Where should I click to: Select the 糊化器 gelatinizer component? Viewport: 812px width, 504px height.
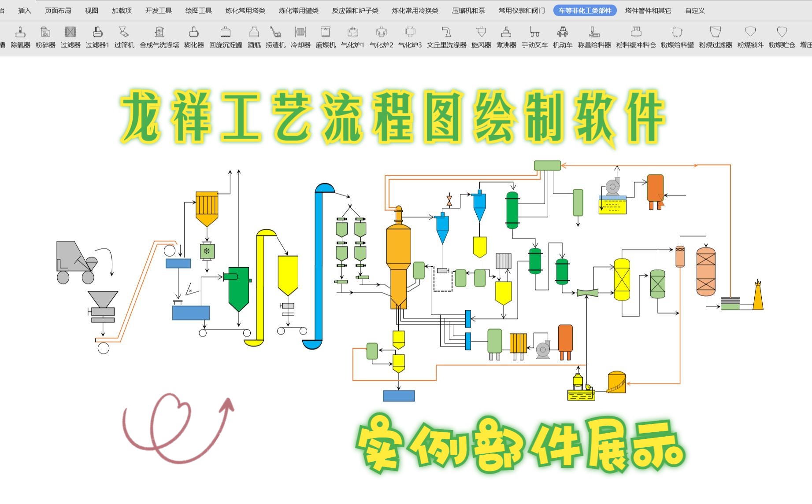click(x=194, y=37)
